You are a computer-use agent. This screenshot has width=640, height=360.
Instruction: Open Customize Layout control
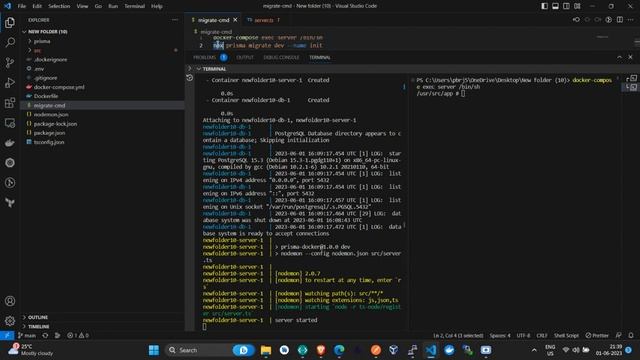(578, 6)
